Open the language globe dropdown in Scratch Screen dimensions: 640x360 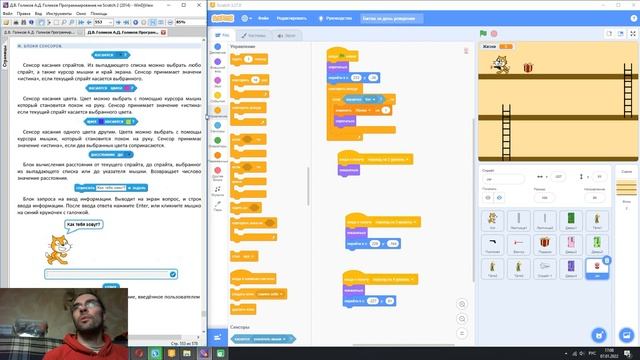click(x=246, y=18)
